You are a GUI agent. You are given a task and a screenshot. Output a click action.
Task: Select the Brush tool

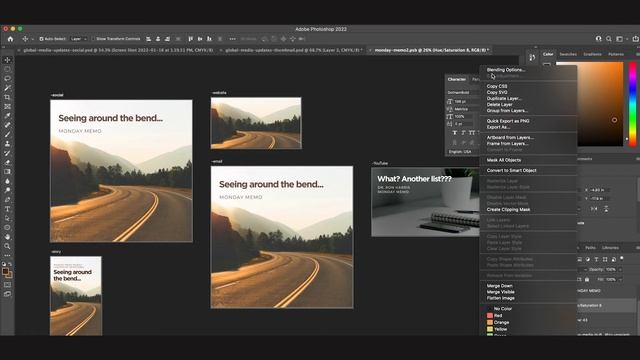(7, 134)
